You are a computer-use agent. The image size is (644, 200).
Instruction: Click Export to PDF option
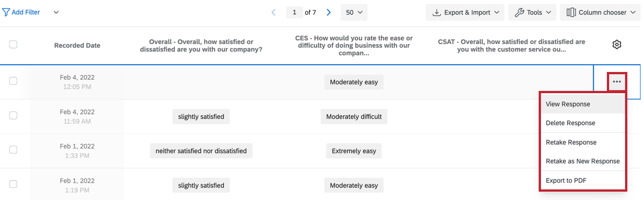(x=566, y=181)
